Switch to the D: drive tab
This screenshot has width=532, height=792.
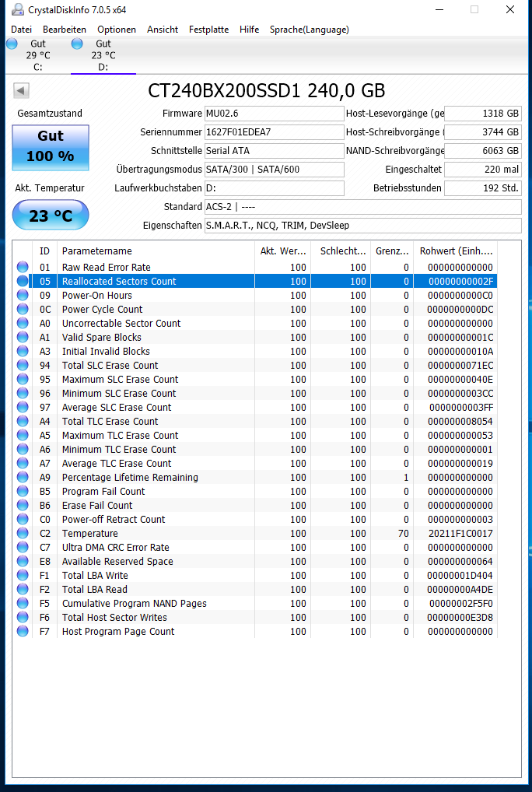[103, 55]
